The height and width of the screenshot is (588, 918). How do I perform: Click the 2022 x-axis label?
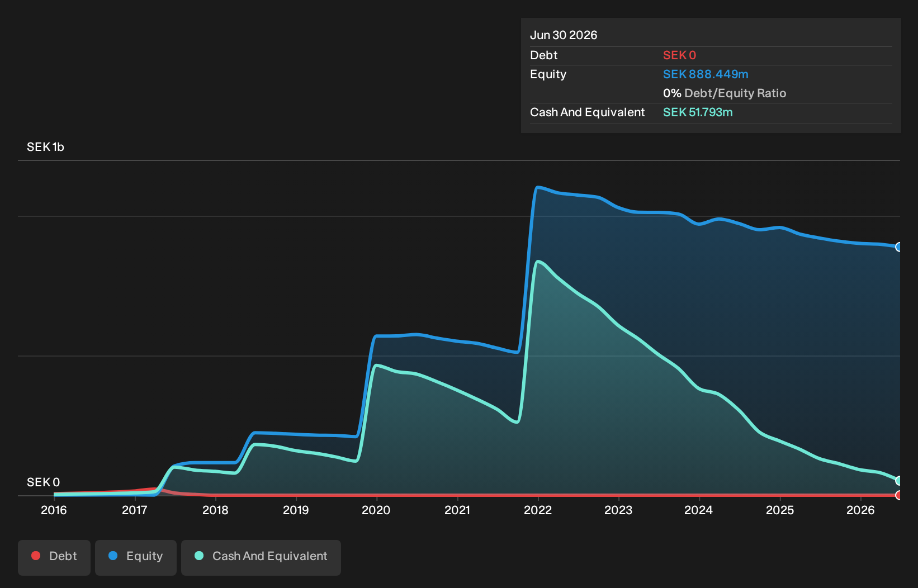click(x=538, y=510)
